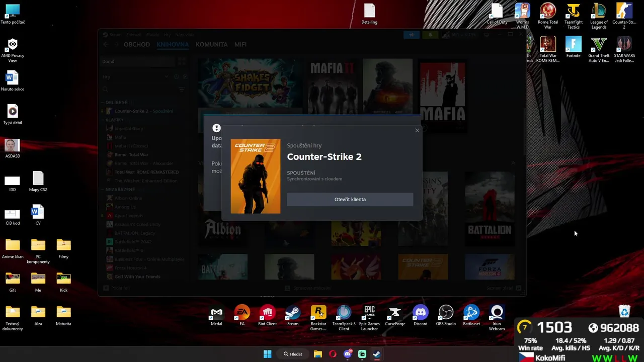The image size is (644, 362).
Task: Click Otevřít klienta button in launch dialog
Action: 350,199
